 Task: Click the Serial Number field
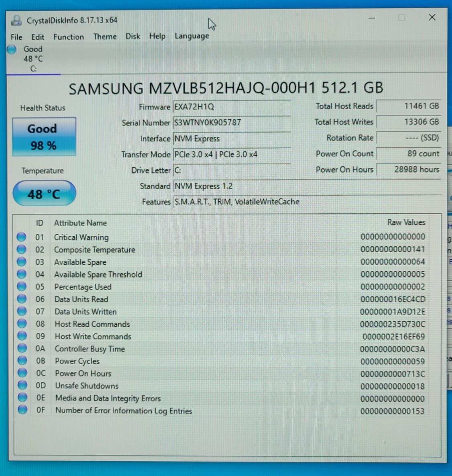click(232, 123)
